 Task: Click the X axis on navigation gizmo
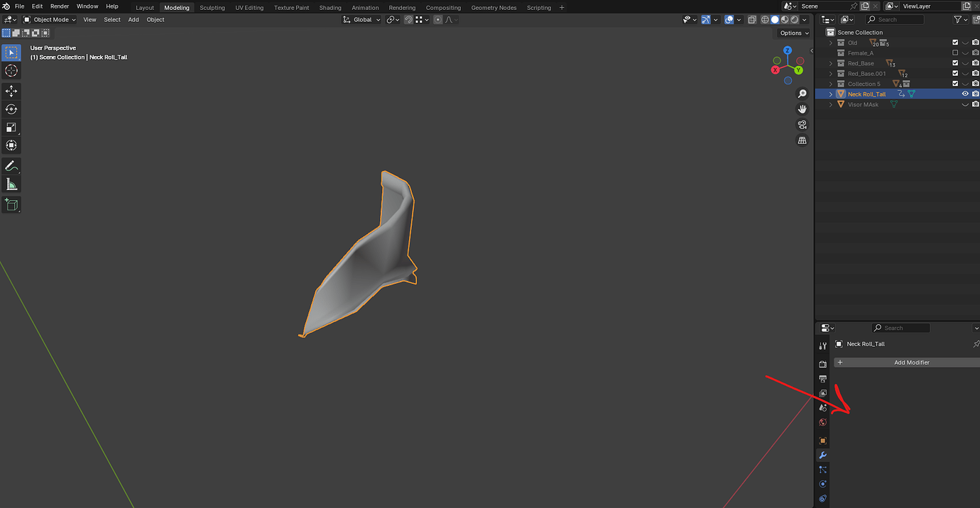775,70
